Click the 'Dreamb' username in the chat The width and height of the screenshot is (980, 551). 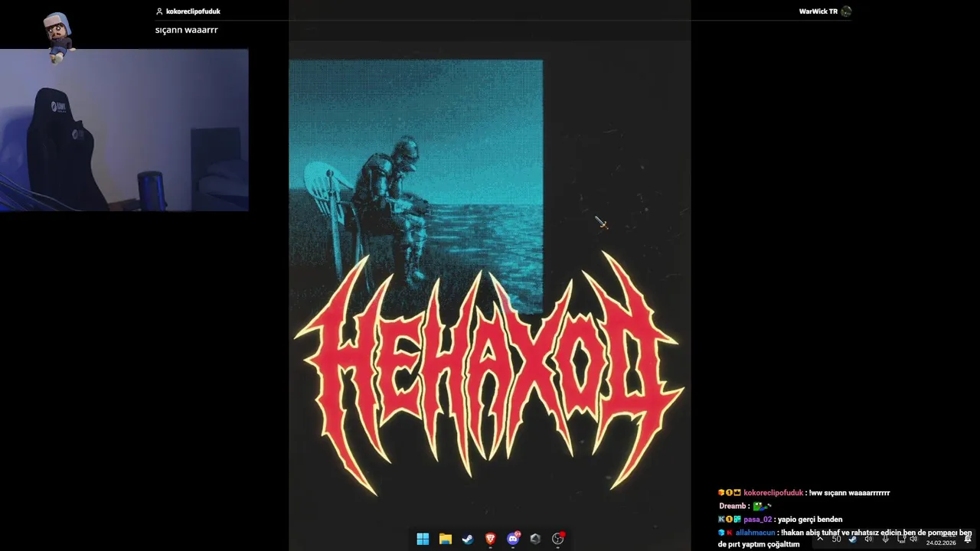(x=732, y=506)
